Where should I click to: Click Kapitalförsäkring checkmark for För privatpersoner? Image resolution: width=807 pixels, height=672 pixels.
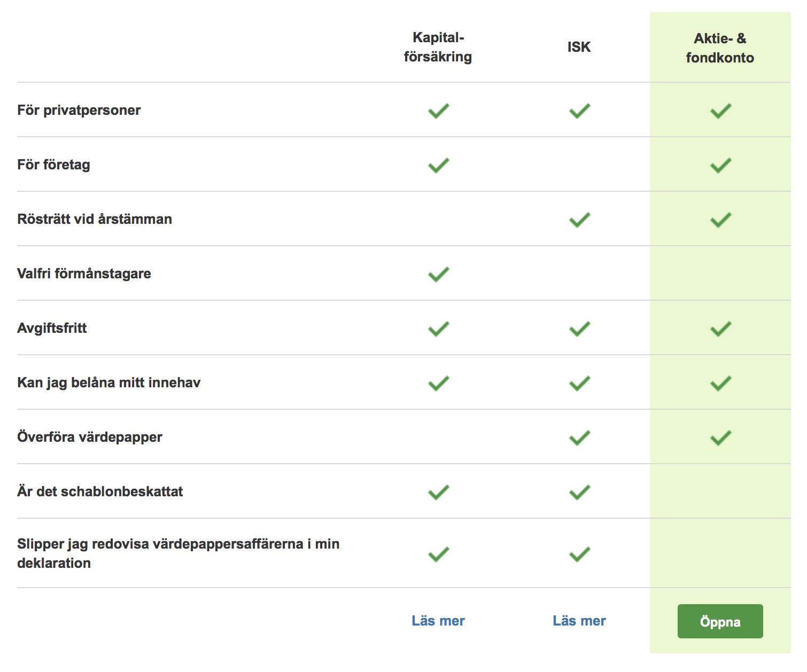pos(438,111)
